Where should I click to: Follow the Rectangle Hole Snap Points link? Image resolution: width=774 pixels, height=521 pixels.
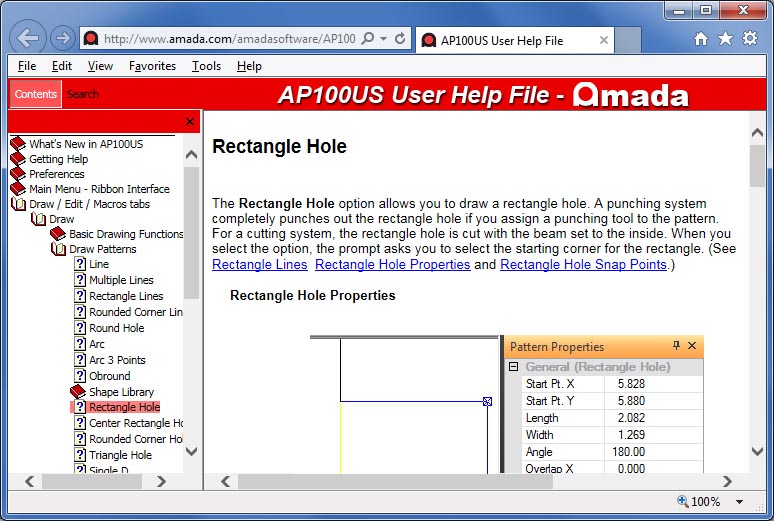click(x=583, y=264)
